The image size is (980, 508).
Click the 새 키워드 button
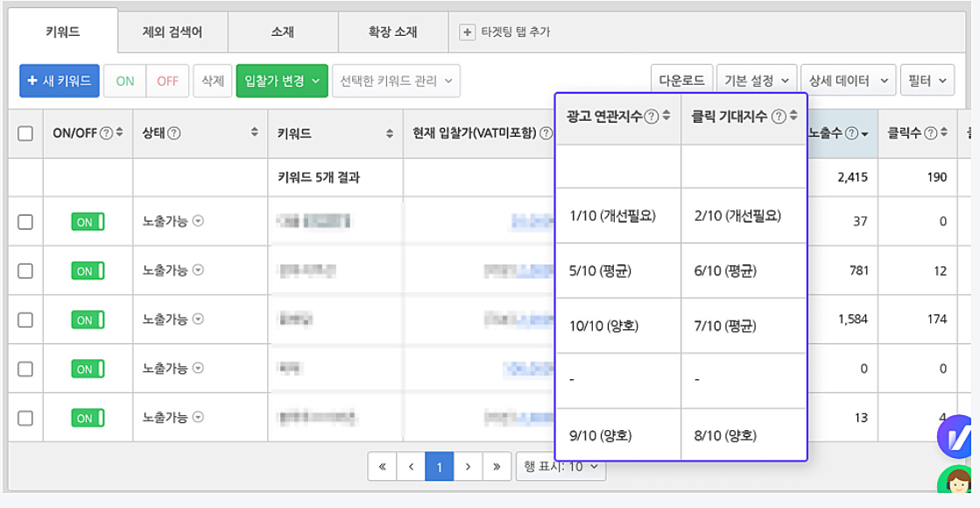pos(60,81)
